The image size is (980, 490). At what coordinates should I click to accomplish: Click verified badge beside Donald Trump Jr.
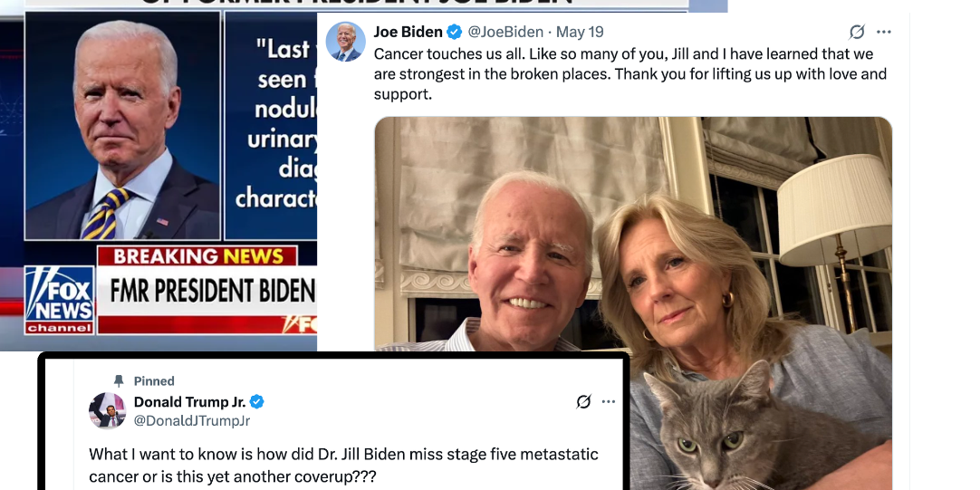point(257,402)
